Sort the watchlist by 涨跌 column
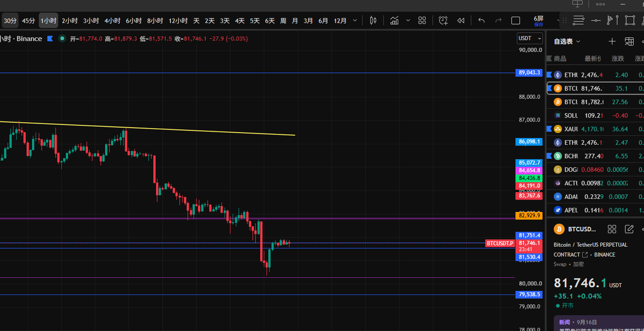 pyautogui.click(x=618, y=58)
